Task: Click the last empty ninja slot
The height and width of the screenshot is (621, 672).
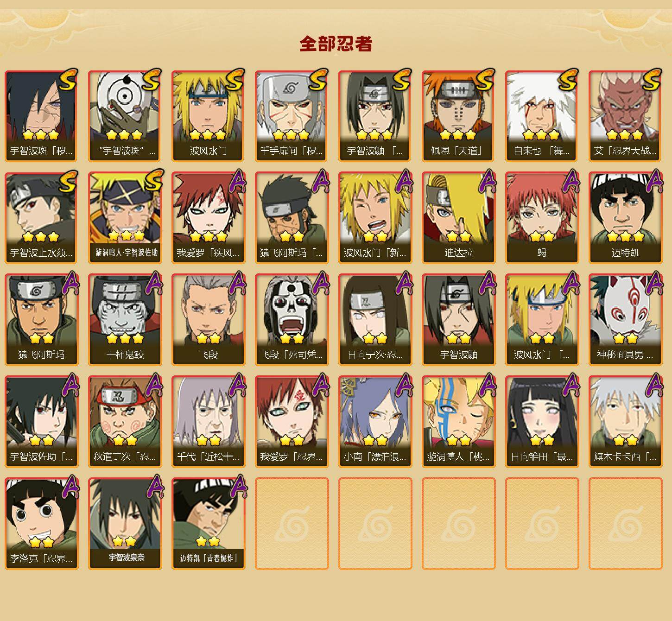Action: tap(625, 524)
